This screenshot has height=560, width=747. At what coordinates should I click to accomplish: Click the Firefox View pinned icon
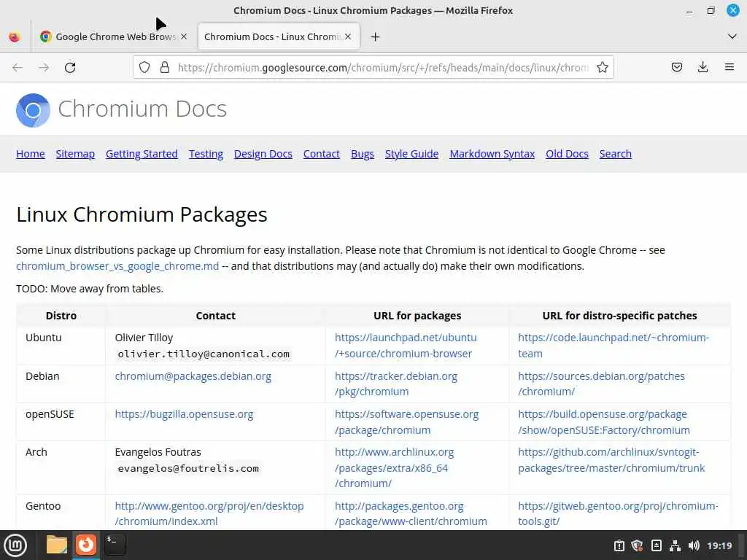tap(15, 36)
